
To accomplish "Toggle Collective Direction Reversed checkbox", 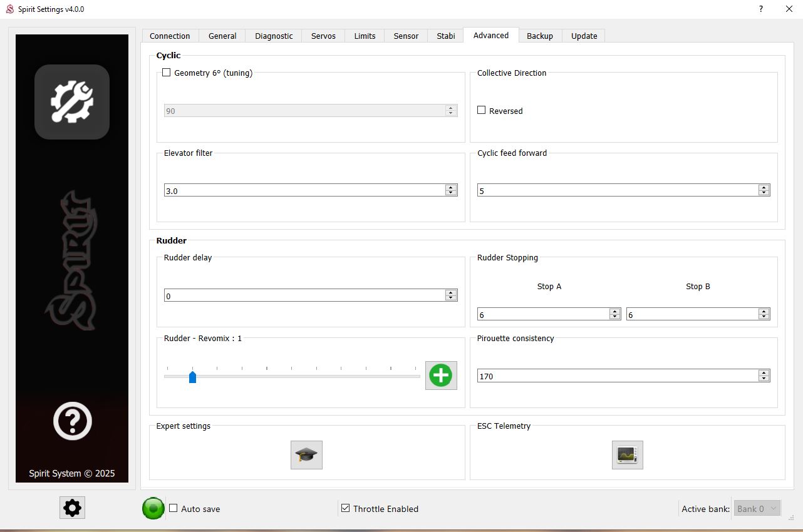I will tap(482, 110).
